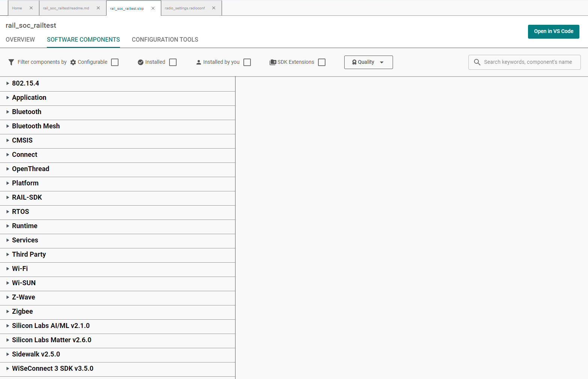Expand Silicon Labs AI/ML v2.1.0

7,326
